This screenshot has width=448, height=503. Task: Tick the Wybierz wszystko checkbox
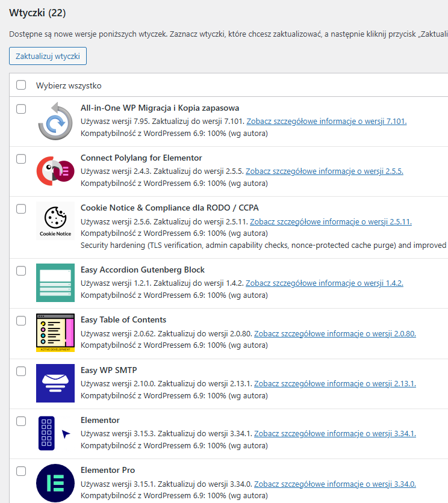[x=21, y=85]
